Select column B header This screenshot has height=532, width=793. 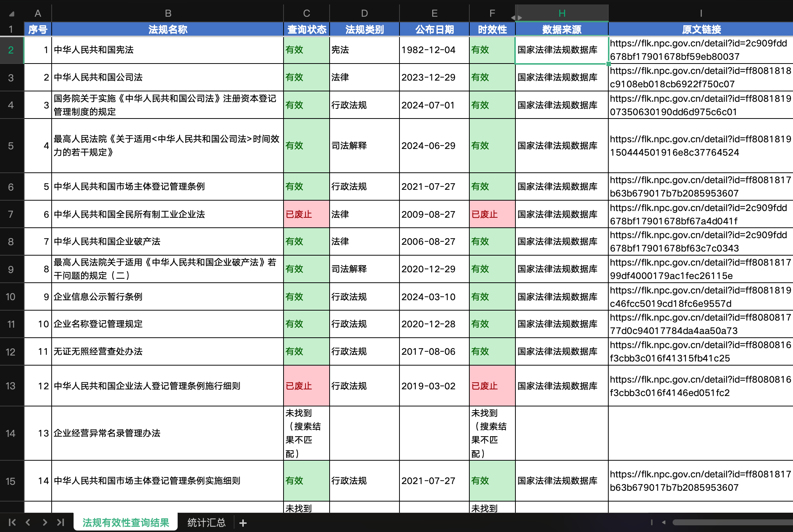tap(168, 13)
